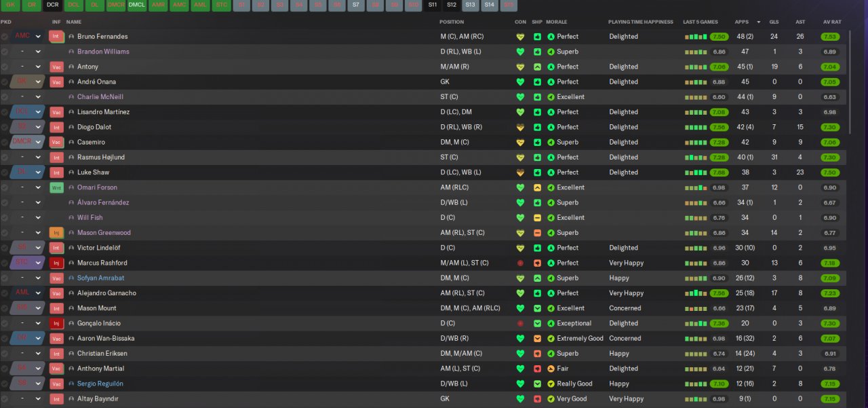
Task: Click Omari Forson's Wnt status badge
Action: [57, 187]
